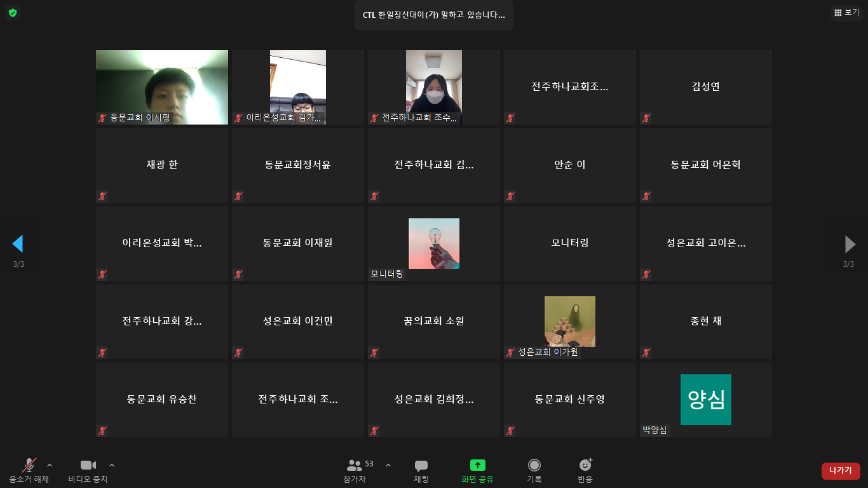Click 성은교회 이건민 participant name

(x=298, y=321)
